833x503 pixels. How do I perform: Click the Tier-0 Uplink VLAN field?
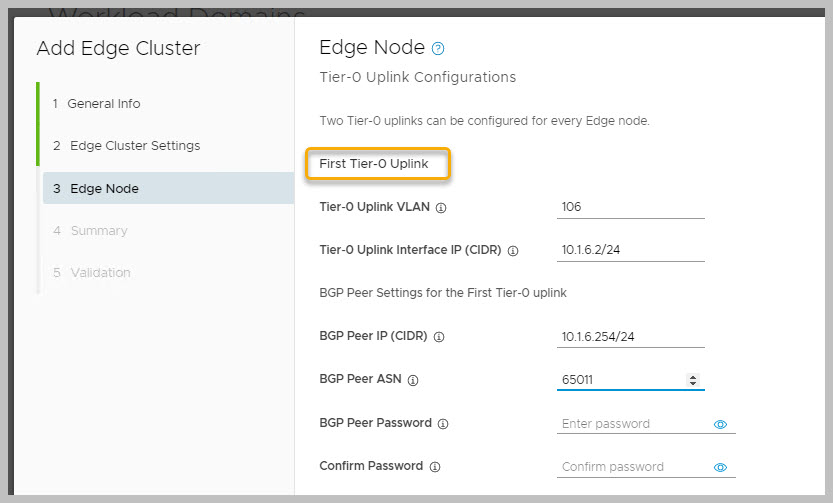pos(630,207)
